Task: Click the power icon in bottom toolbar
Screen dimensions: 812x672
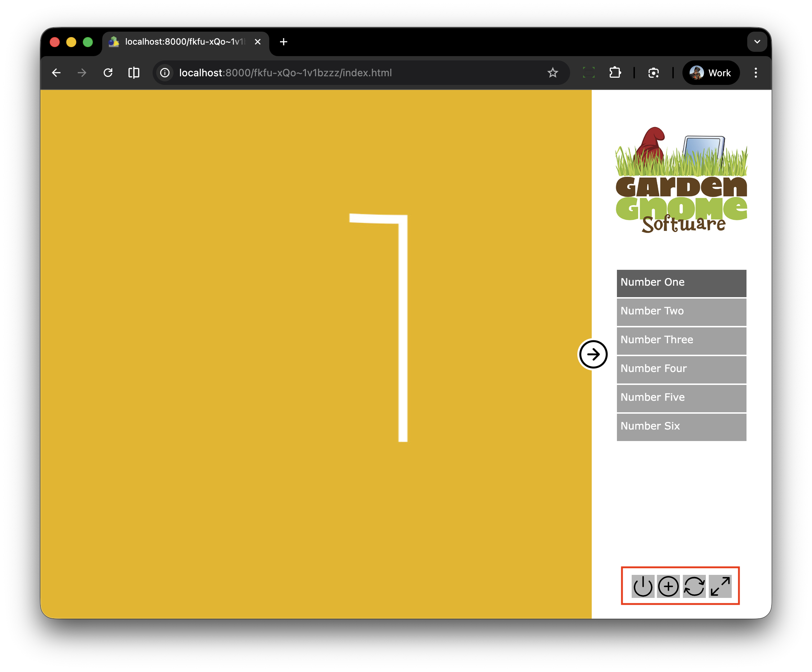Action: coord(642,586)
